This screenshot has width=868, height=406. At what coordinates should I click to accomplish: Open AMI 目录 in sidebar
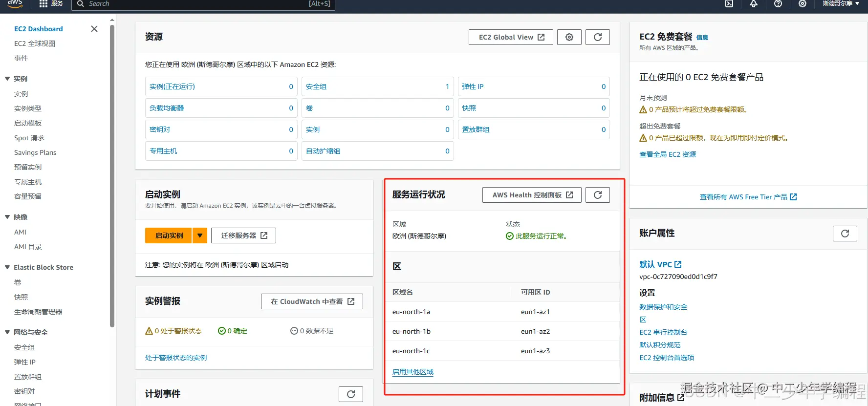pyautogui.click(x=28, y=247)
